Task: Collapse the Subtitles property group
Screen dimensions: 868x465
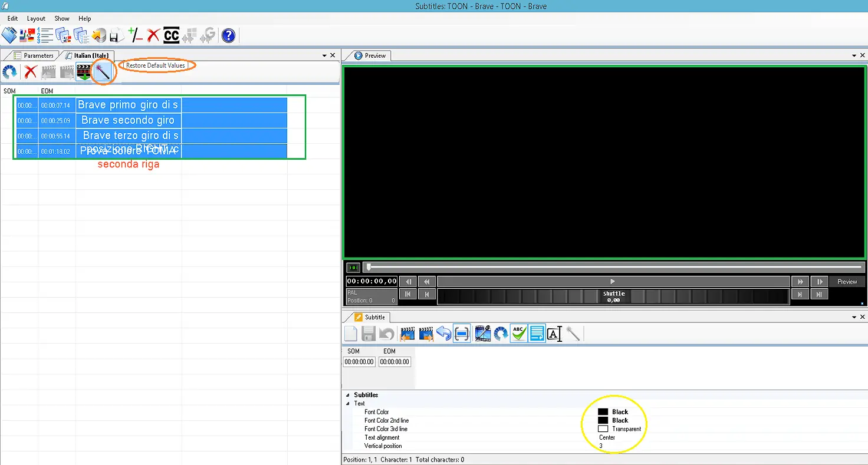Action: pyautogui.click(x=347, y=395)
